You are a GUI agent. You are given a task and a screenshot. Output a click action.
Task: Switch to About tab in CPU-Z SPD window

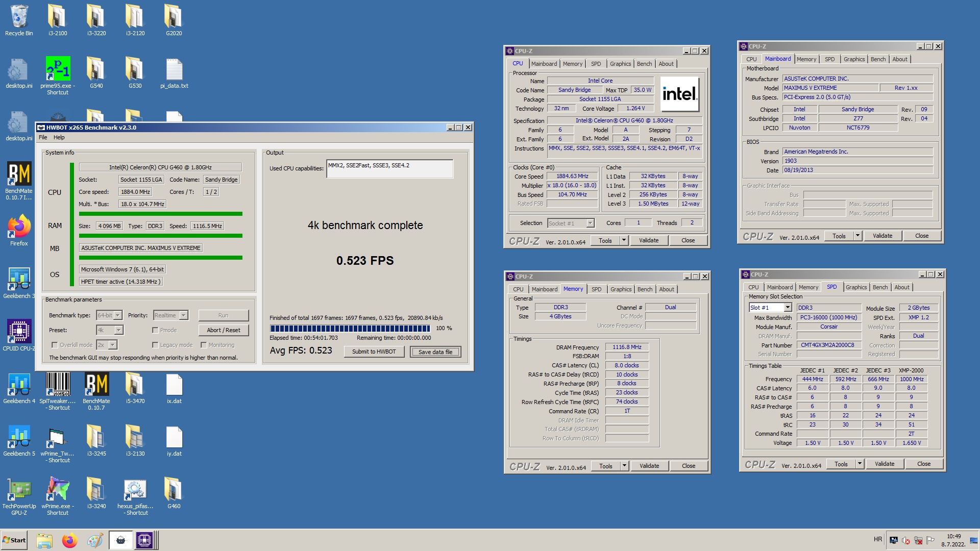pyautogui.click(x=902, y=287)
